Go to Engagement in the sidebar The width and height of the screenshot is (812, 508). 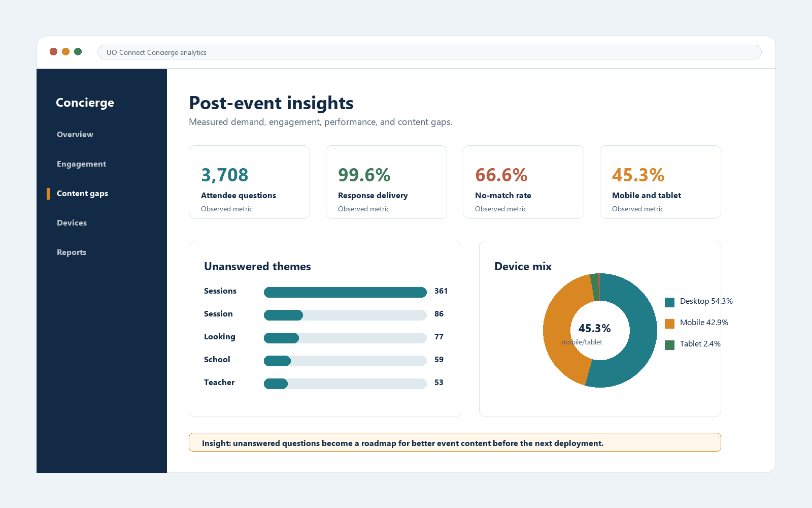coord(81,164)
